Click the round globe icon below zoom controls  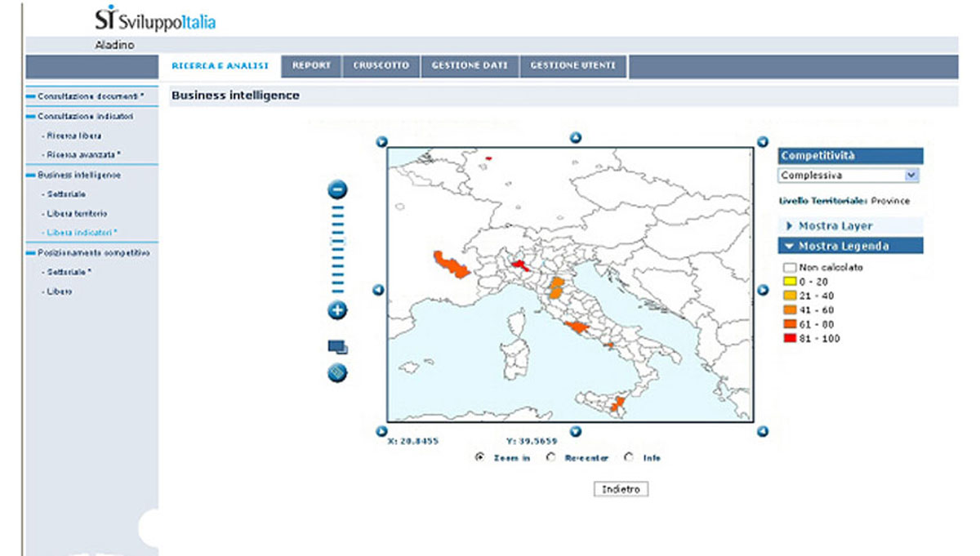337,373
